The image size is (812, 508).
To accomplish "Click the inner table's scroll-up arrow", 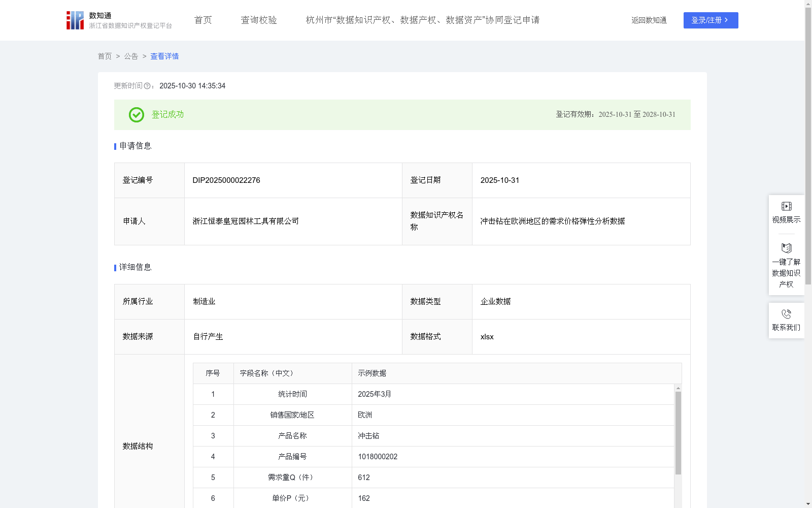I will (678, 388).
